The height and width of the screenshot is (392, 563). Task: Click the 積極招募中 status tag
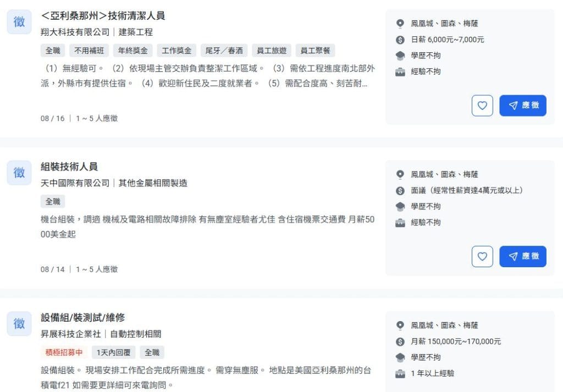pyautogui.click(x=62, y=352)
